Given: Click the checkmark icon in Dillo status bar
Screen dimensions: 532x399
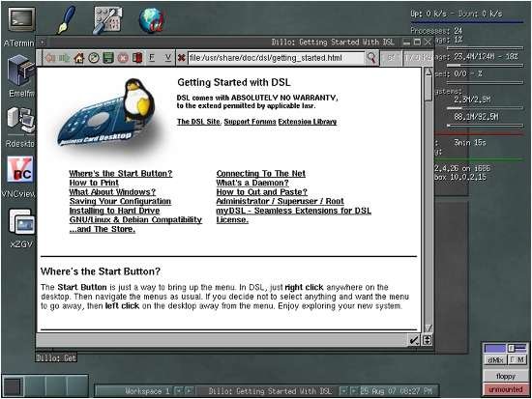Looking at the screenshot, I should [x=414, y=340].
